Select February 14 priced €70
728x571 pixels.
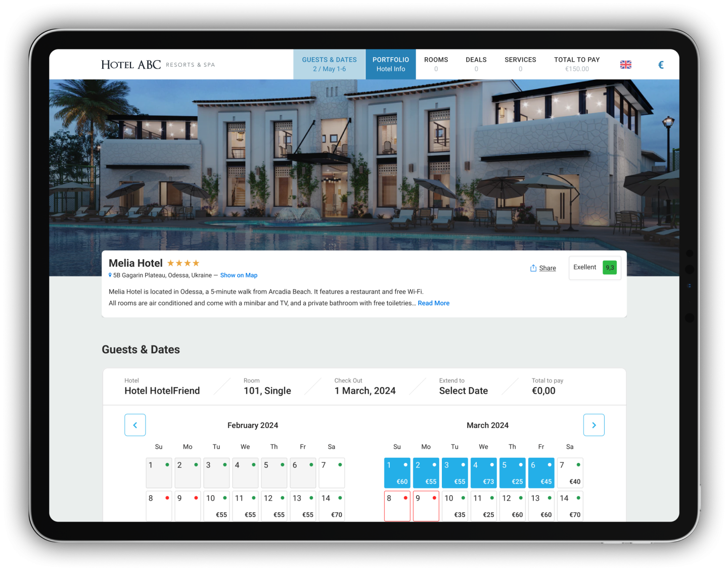tap(332, 506)
